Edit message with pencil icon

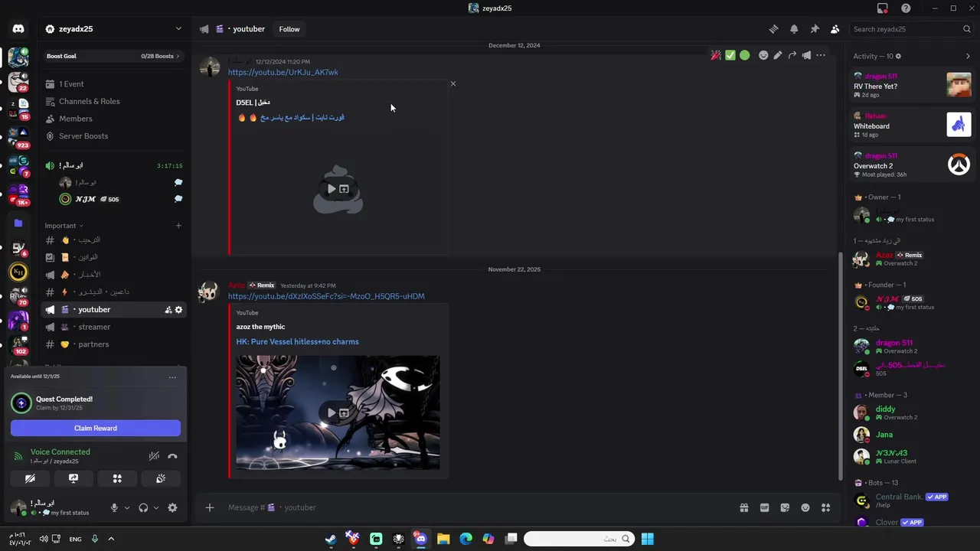[778, 55]
